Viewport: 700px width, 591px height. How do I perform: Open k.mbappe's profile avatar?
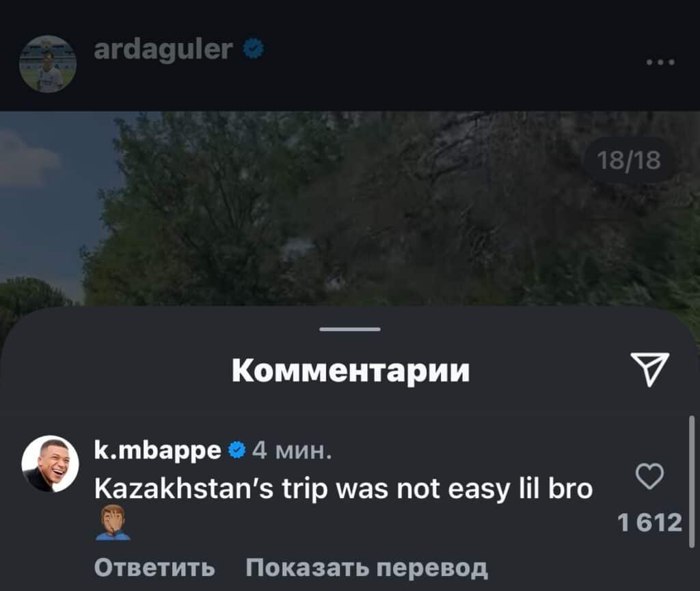(x=51, y=464)
